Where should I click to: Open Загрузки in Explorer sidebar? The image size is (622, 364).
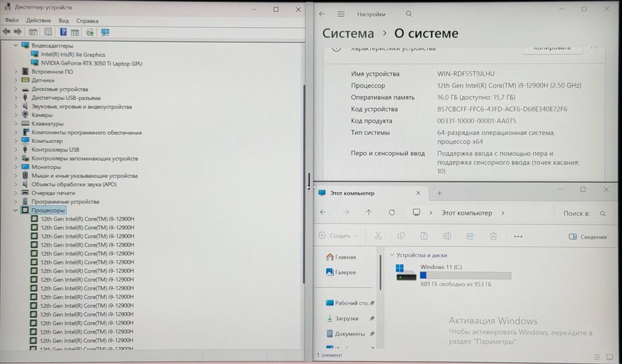click(343, 318)
